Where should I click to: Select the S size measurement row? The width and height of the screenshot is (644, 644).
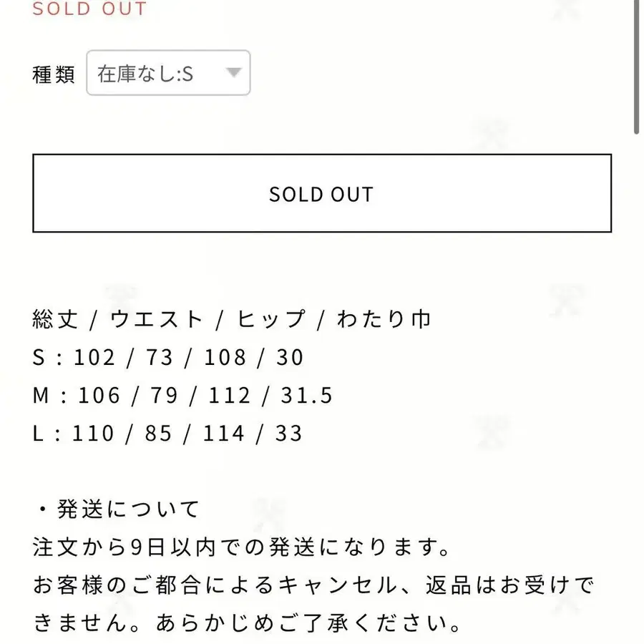(168, 357)
